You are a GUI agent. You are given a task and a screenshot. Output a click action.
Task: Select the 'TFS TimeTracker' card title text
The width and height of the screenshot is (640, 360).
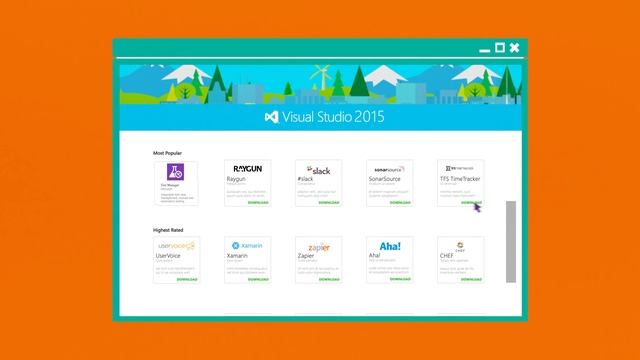coord(460,179)
